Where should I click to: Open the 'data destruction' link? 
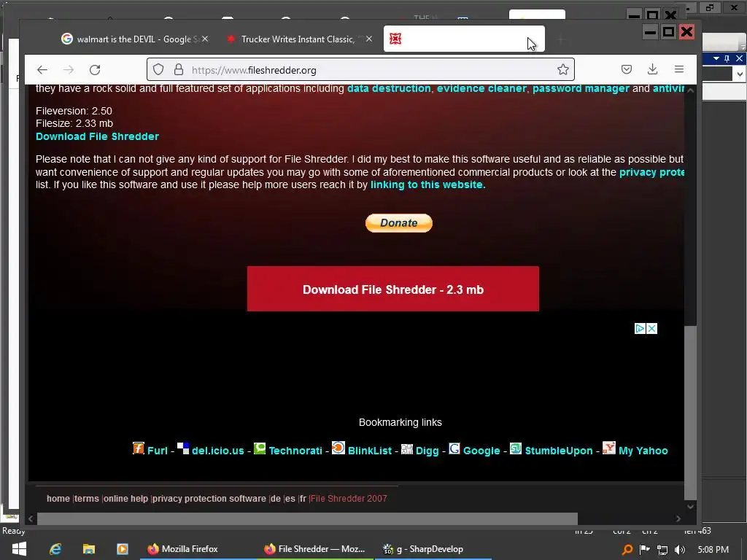tap(389, 88)
